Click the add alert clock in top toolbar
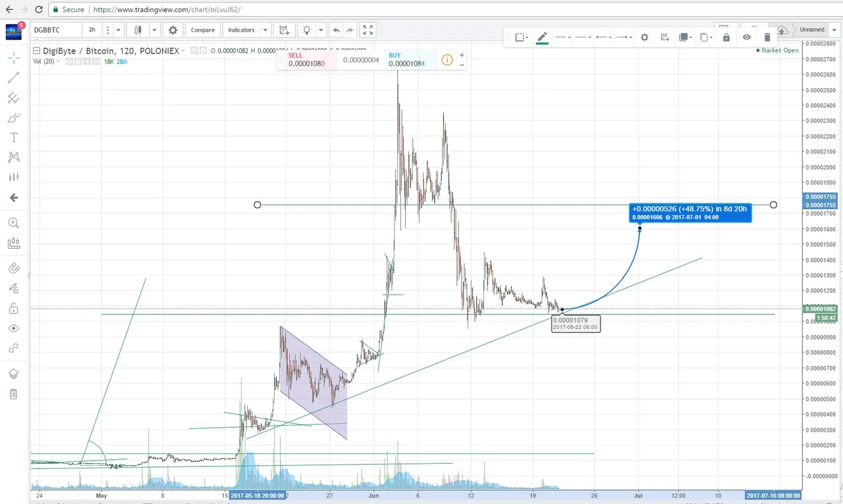843x504 pixels. coord(284,30)
